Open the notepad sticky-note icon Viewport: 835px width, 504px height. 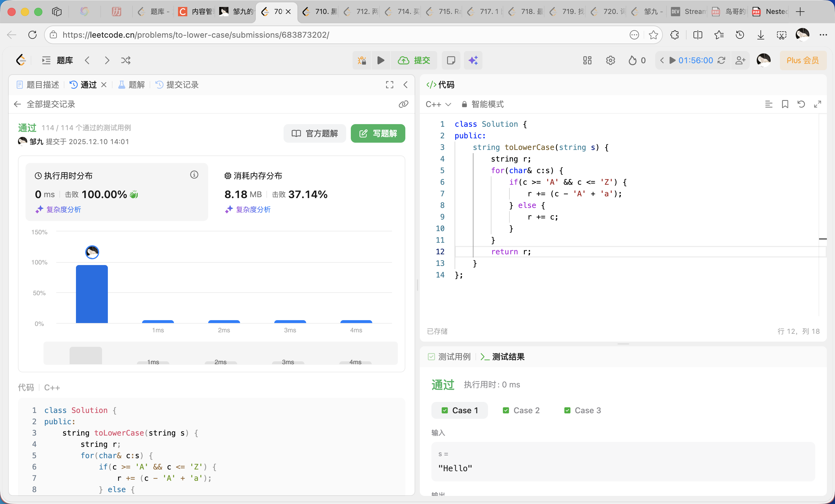click(451, 60)
